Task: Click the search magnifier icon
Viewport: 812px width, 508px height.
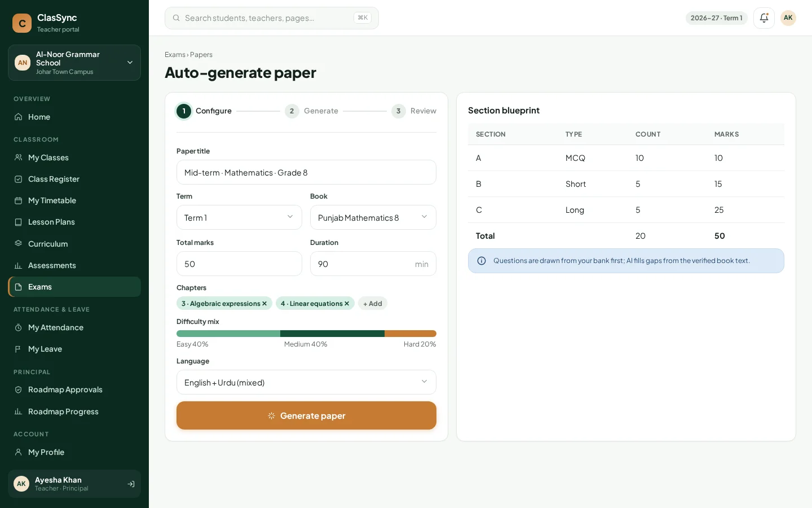Action: [x=176, y=18]
